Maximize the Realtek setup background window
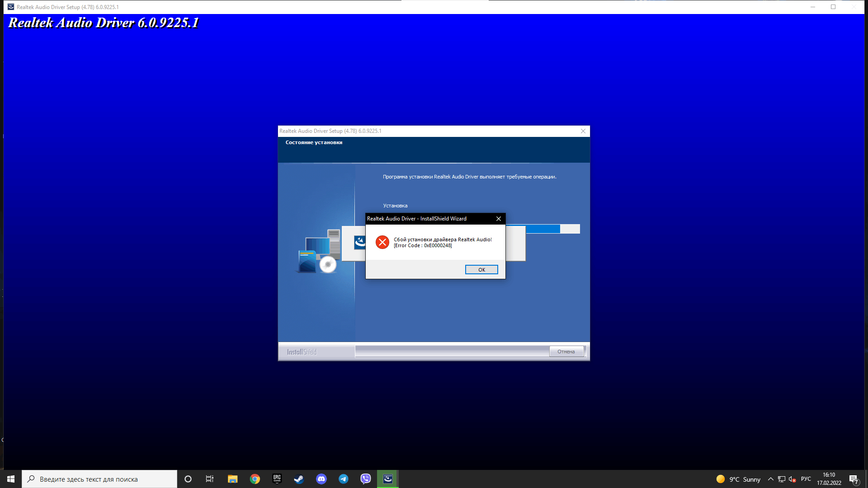This screenshot has width=868, height=488. click(833, 7)
